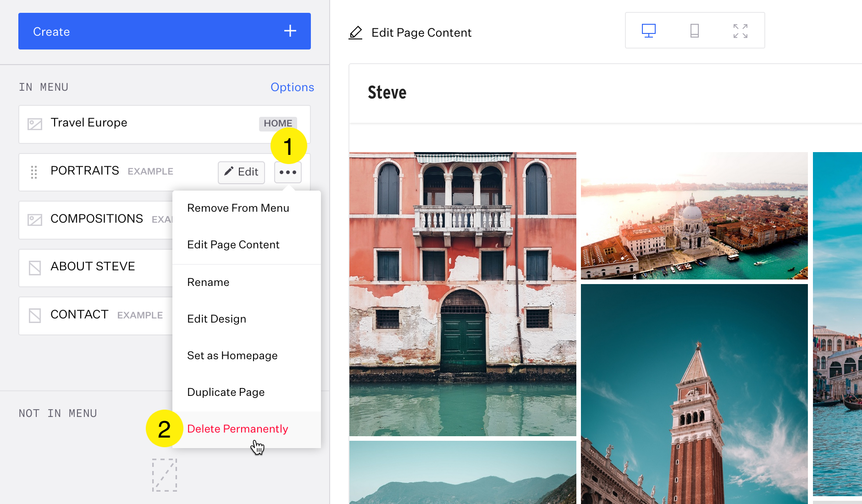Click the Travel Europe gallery icon

(x=35, y=124)
